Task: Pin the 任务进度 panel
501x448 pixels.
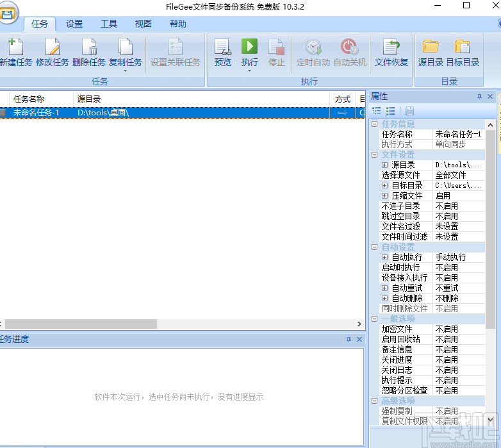Action: (x=349, y=339)
